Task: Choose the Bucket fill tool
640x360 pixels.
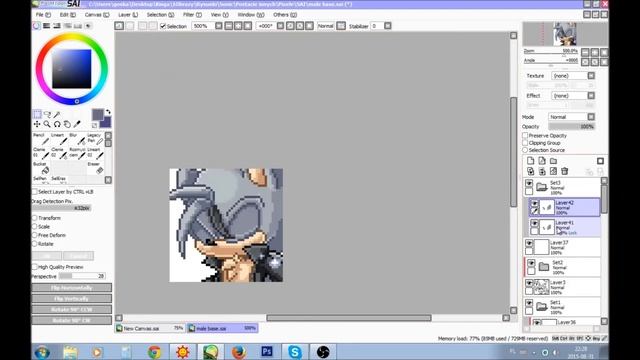Action: point(41,168)
